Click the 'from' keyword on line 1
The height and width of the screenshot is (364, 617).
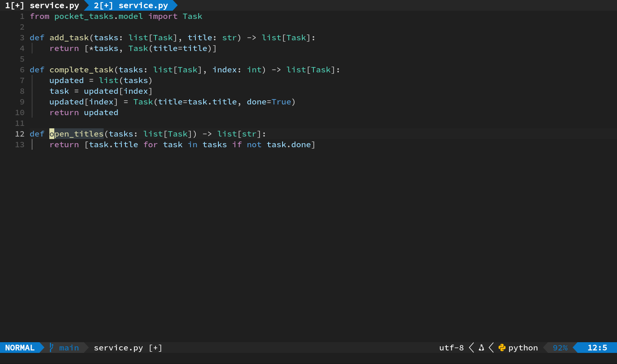pos(39,16)
